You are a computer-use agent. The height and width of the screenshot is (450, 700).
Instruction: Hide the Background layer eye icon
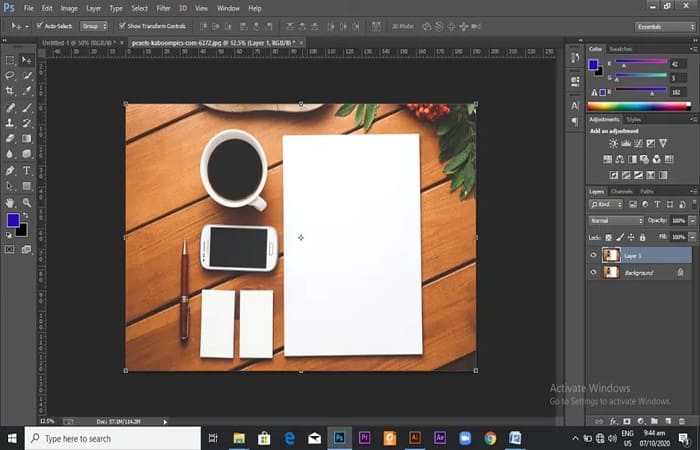coord(593,272)
